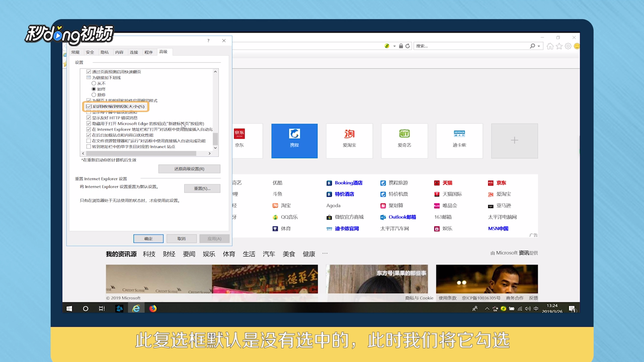Click the settings list scroll-down arrow

pos(216,147)
